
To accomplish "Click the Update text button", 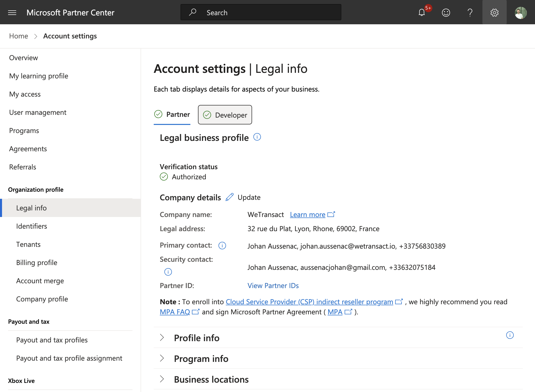I will [249, 197].
